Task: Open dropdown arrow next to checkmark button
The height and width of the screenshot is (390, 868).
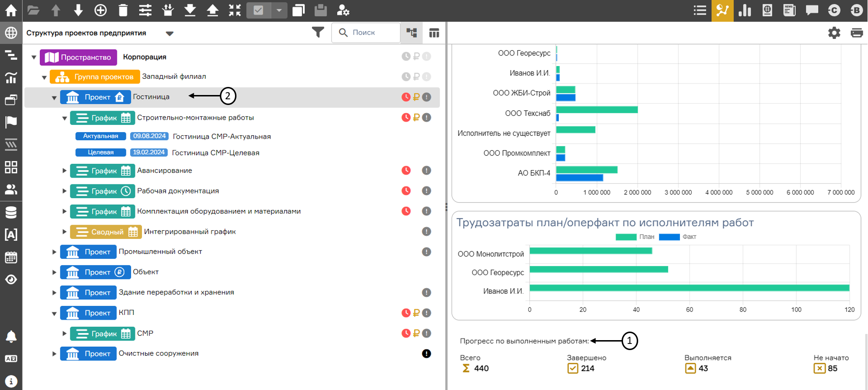Action: click(x=279, y=10)
